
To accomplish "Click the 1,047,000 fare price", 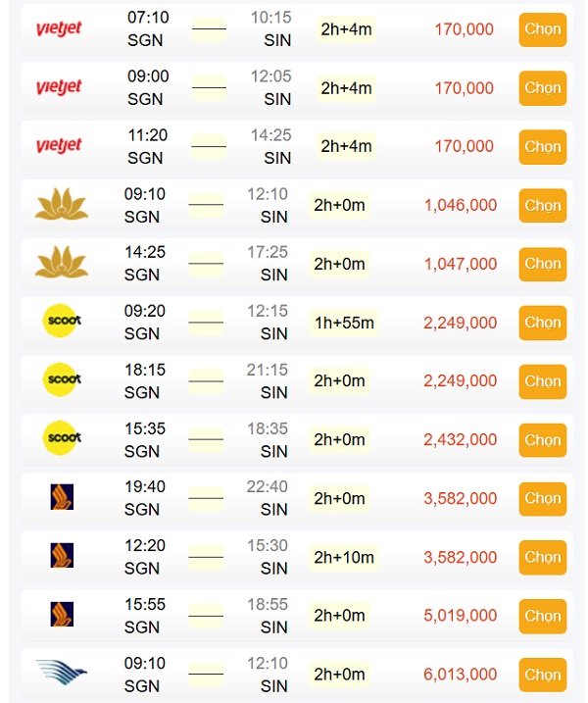I will coord(461,264).
